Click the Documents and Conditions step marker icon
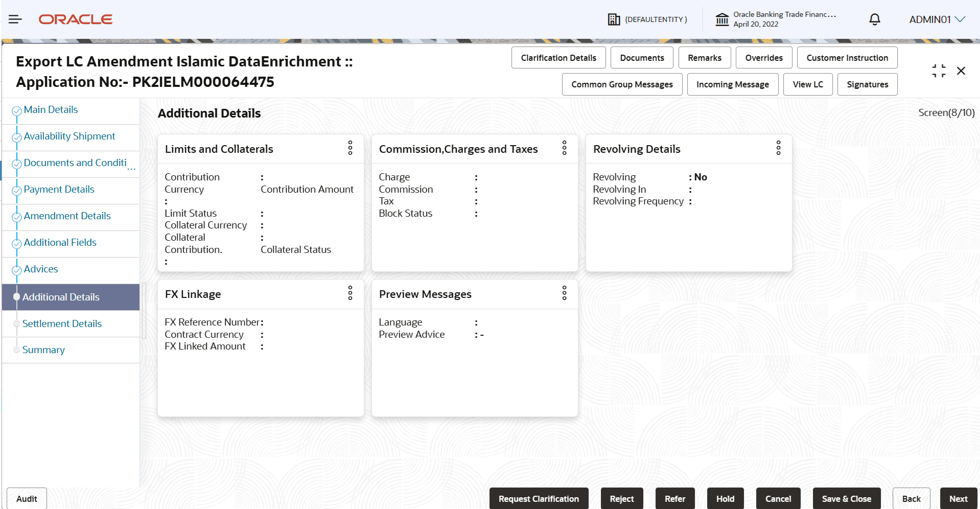The width and height of the screenshot is (980, 509). 17,164
